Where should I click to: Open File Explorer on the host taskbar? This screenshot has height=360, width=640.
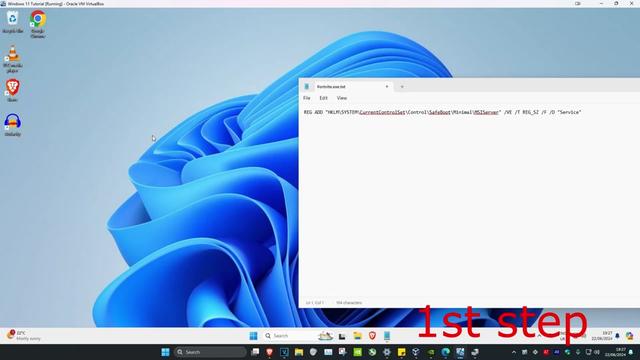point(299,352)
